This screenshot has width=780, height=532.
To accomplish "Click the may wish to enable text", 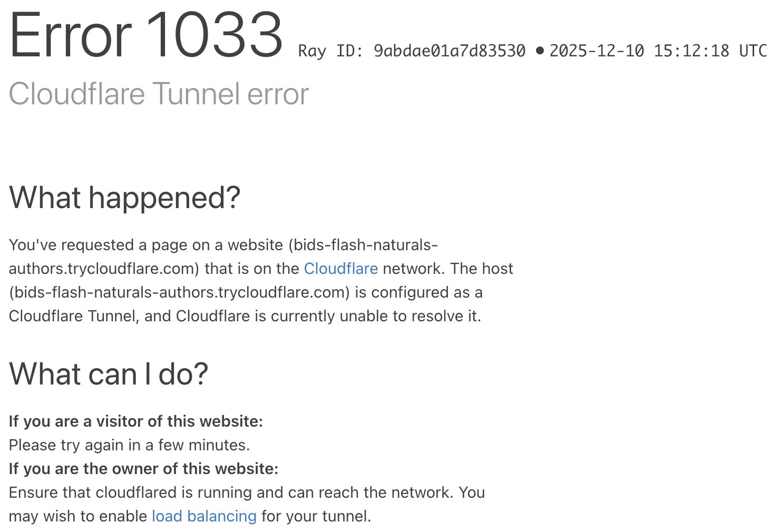I will (x=78, y=516).
